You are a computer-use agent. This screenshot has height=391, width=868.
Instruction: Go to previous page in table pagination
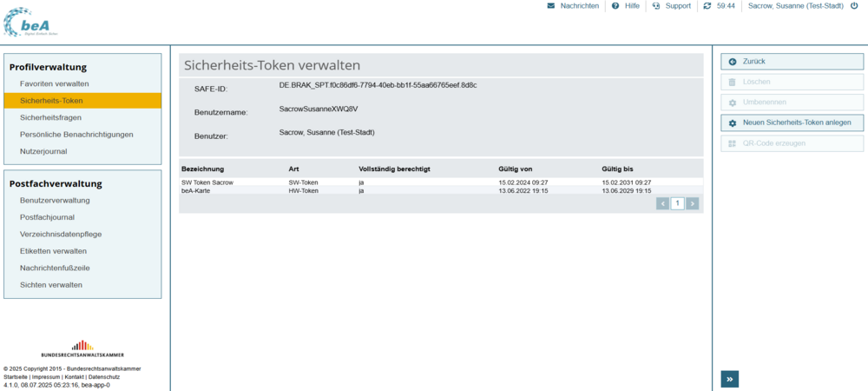click(x=663, y=203)
